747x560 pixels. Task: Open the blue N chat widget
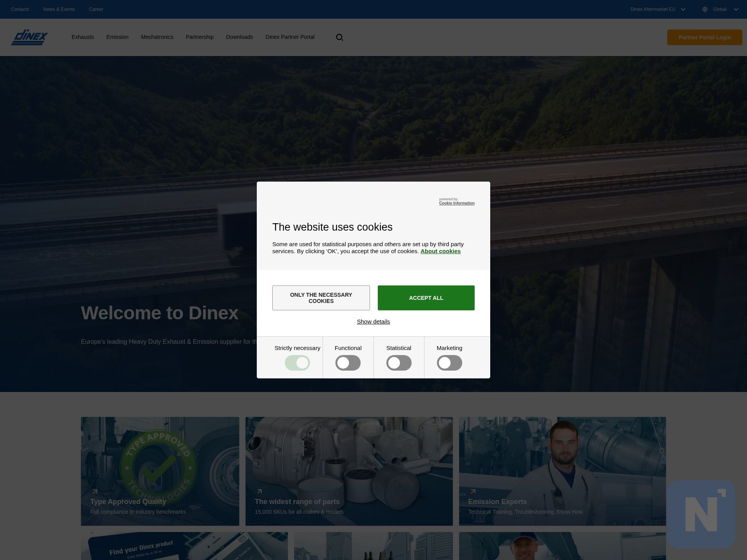[701, 514]
